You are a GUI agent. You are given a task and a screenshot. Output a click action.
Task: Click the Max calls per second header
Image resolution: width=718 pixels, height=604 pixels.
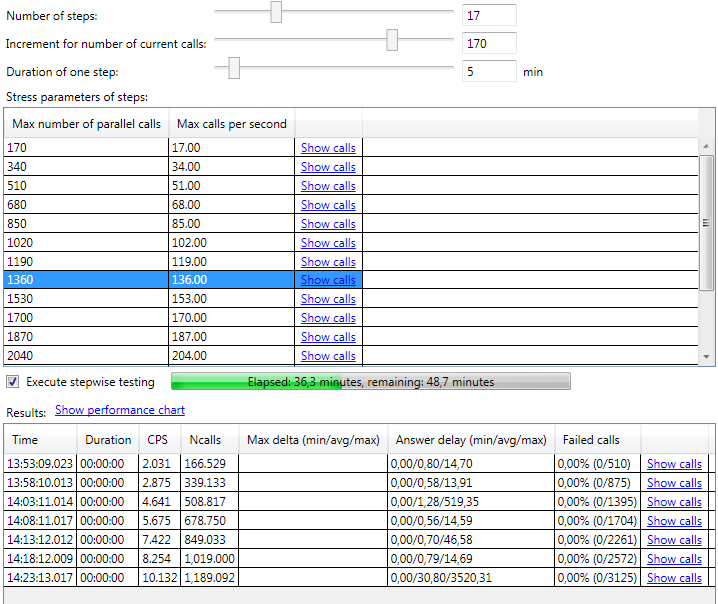coord(232,124)
